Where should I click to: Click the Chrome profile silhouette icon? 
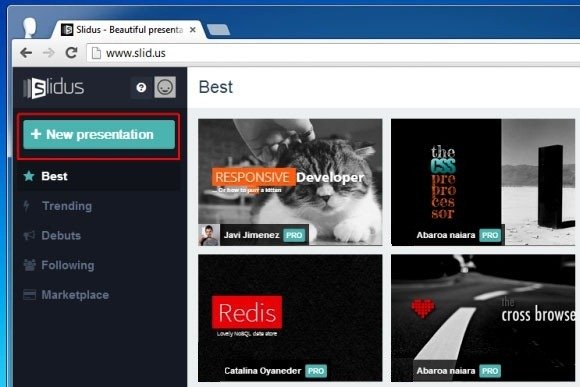30,27
